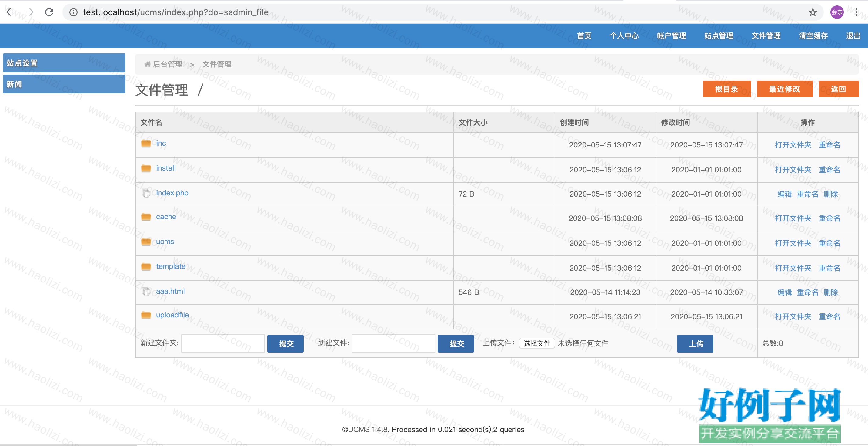Click the 新建文件夹 name input
Viewport: 868px width, 446px height.
(x=223, y=343)
